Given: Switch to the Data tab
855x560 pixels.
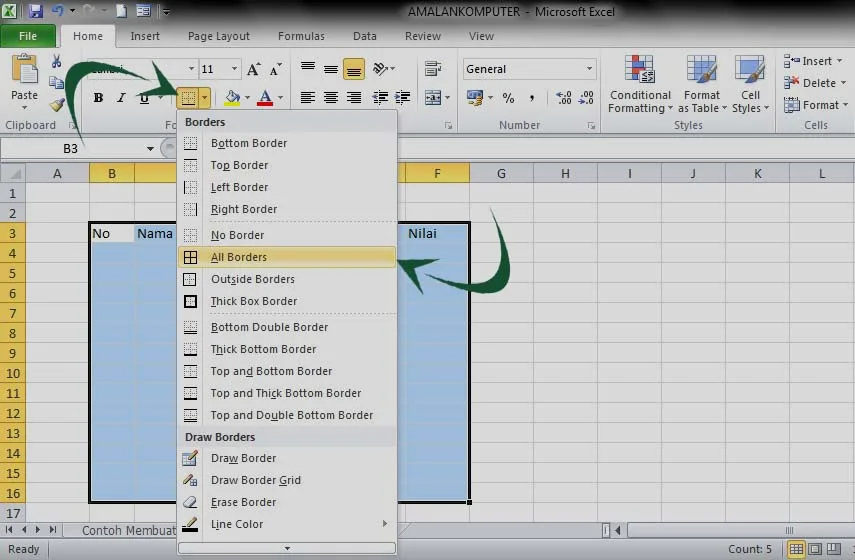Looking at the screenshot, I should click(x=365, y=36).
